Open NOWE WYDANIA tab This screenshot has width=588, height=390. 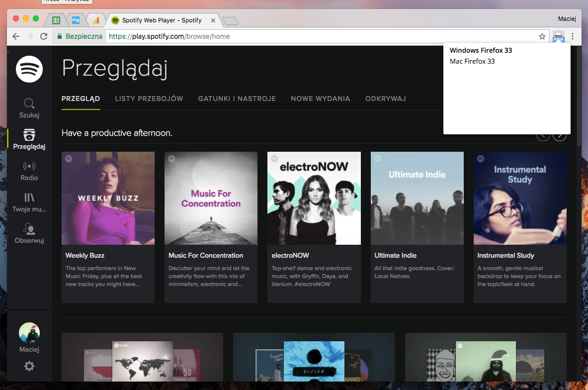point(320,98)
